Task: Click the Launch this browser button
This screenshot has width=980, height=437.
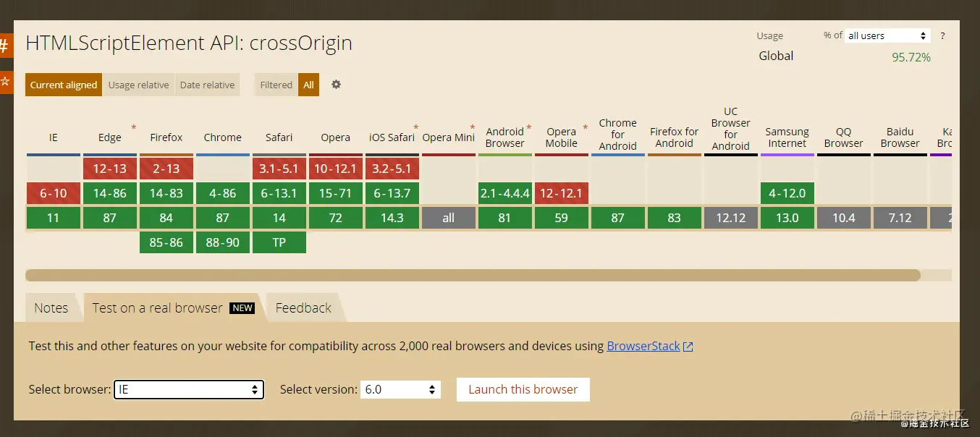Action: pyautogui.click(x=523, y=389)
